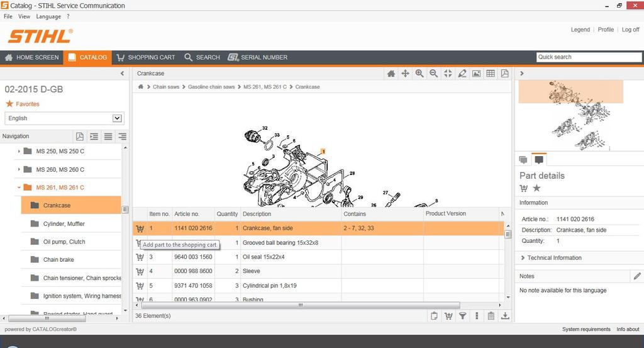
Task: Collapse the left navigation panel
Action: click(122, 74)
